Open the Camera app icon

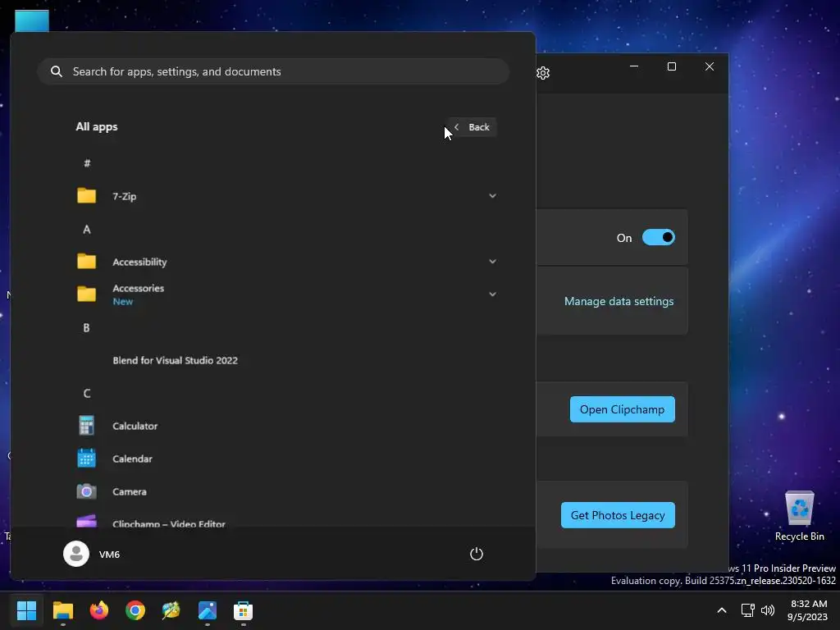86,491
